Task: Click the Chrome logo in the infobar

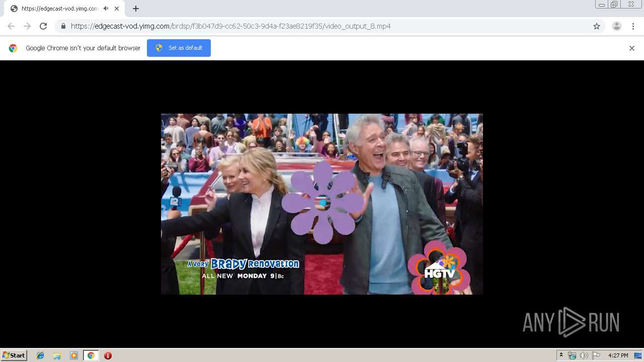Action: point(13,48)
